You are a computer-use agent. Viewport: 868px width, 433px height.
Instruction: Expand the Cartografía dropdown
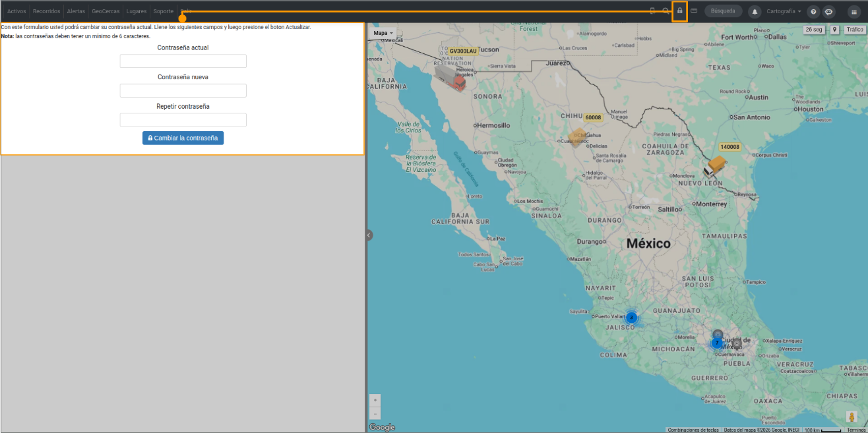click(784, 11)
